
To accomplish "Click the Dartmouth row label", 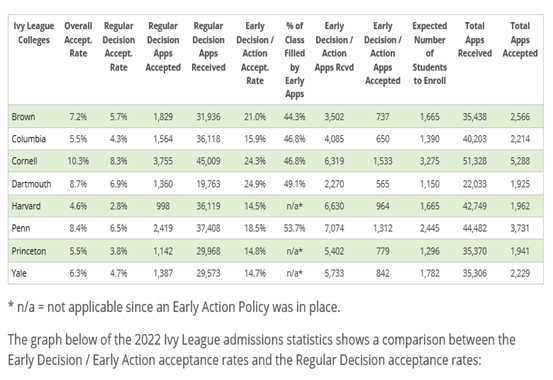I will click(31, 184).
